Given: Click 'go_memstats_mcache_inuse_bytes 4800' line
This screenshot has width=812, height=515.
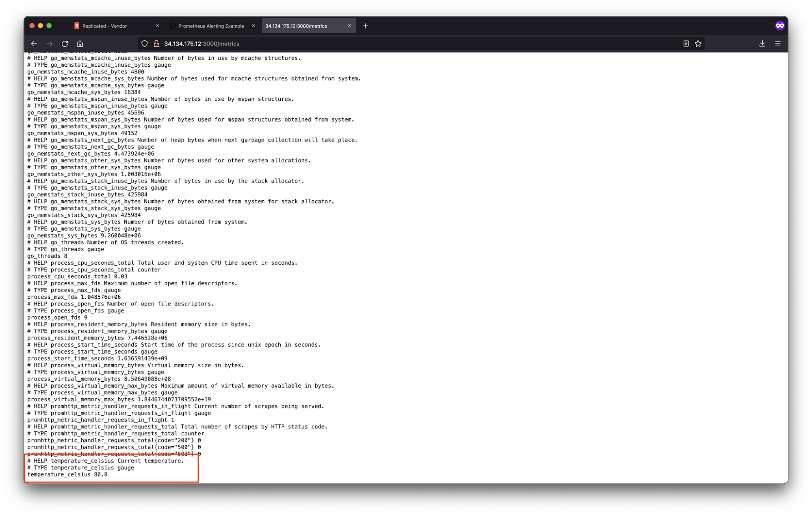Looking at the screenshot, I should pos(86,72).
